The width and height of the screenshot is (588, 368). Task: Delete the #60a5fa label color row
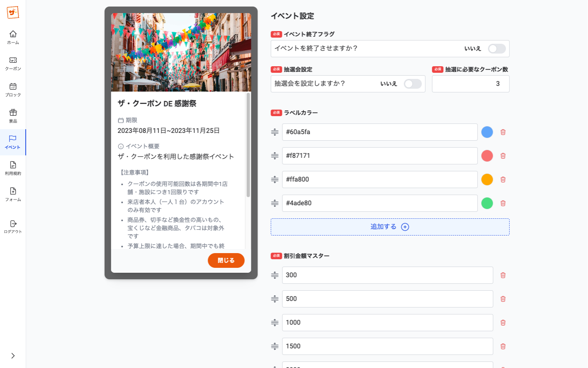point(503,132)
